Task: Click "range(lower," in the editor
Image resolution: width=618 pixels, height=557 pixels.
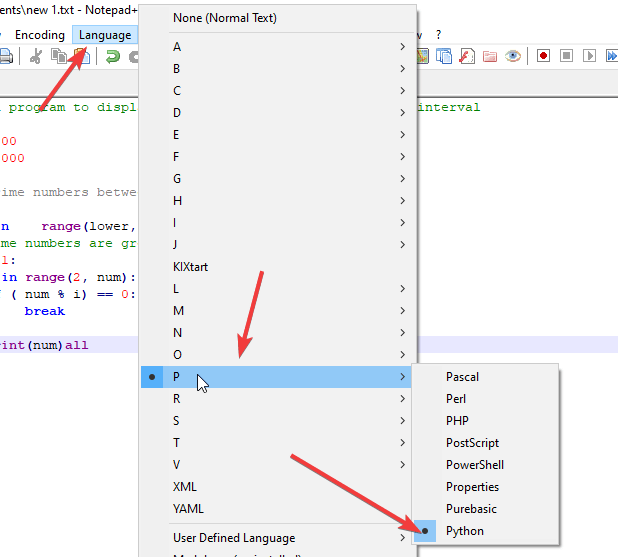Action: pos(89,227)
